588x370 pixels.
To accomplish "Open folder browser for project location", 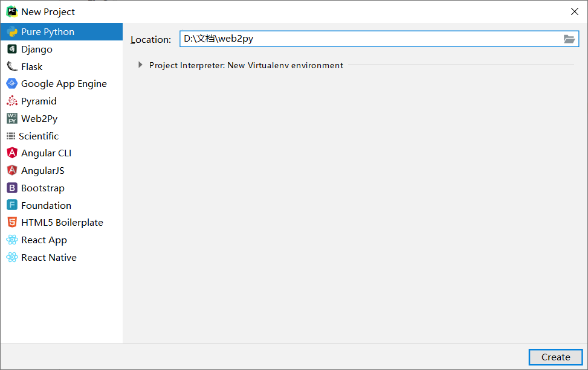I will [569, 39].
